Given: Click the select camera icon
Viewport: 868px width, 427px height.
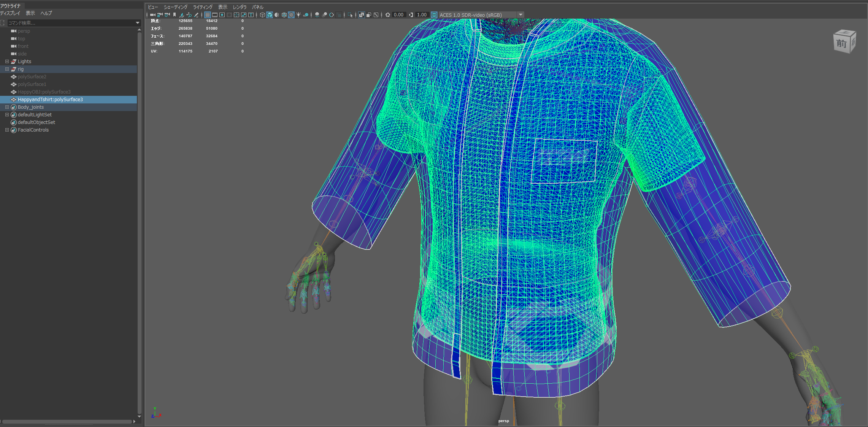Looking at the screenshot, I should [x=152, y=15].
